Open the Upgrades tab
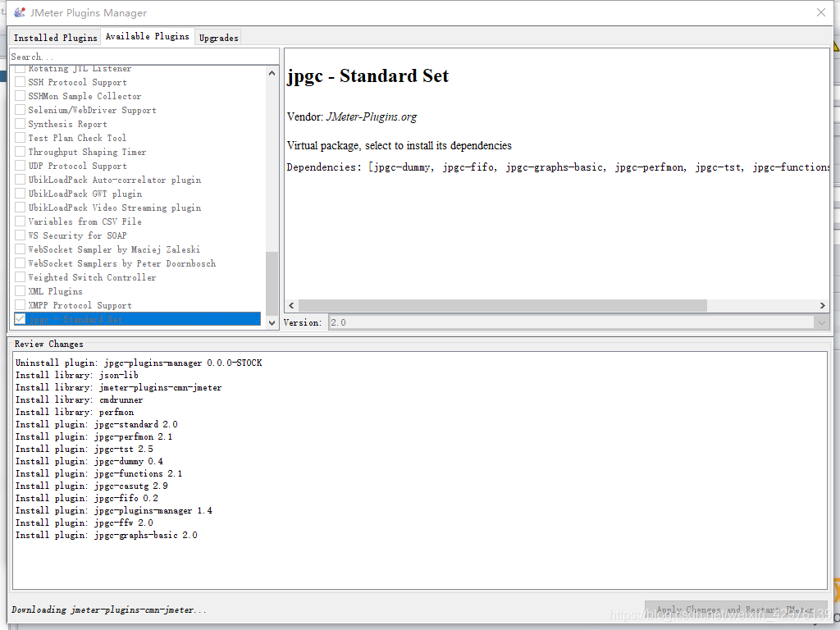 pos(218,38)
